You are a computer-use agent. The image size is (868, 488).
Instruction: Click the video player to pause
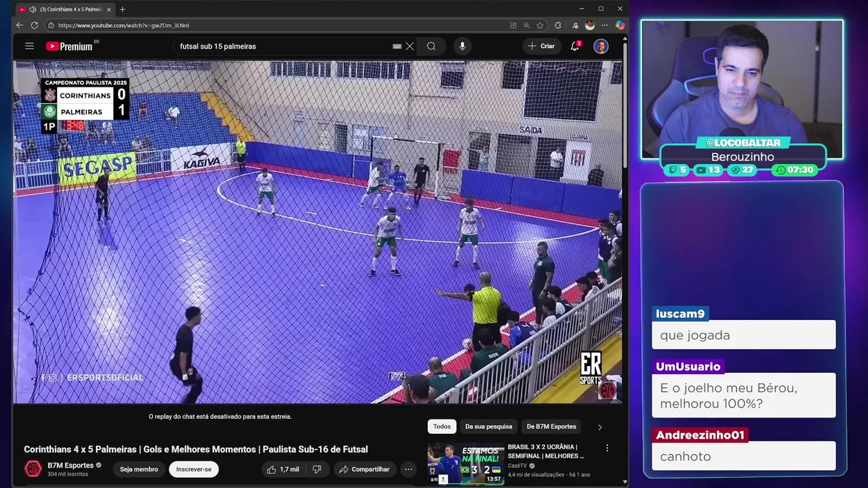(317, 232)
